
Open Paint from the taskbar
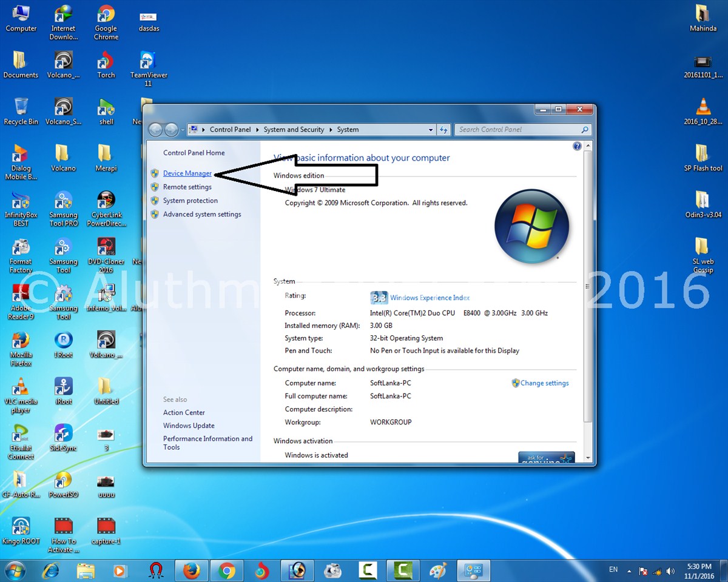point(437,571)
